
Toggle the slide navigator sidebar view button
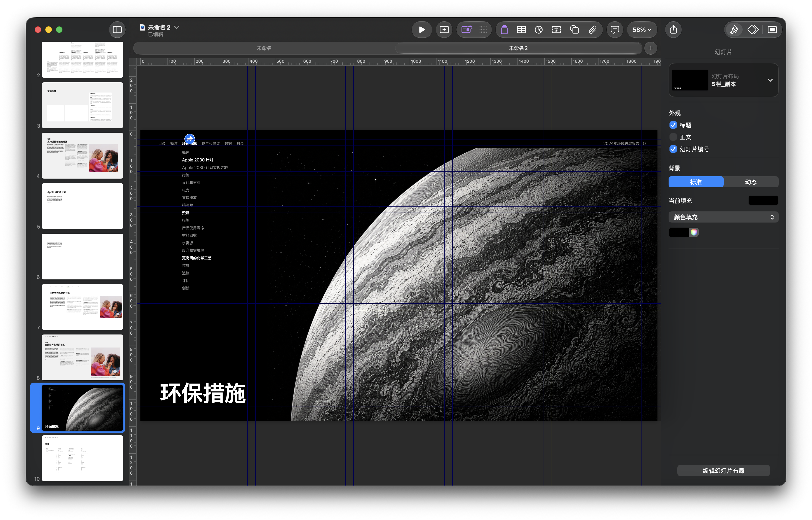[117, 30]
